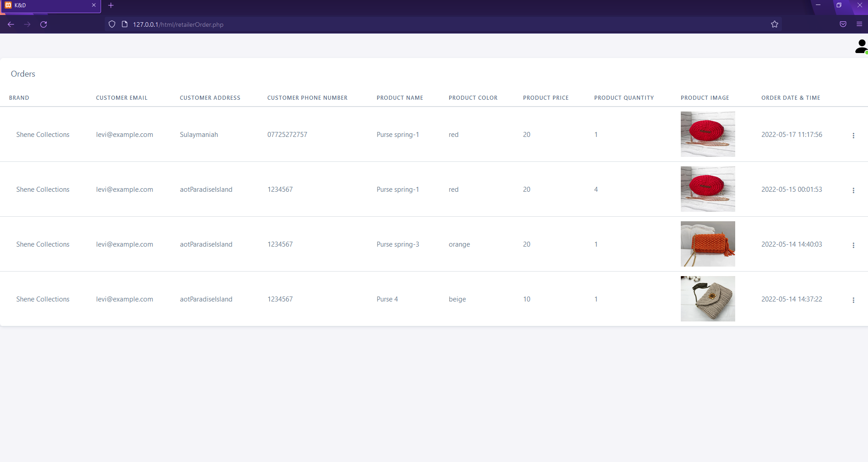
Task: Click date 2022-05-14 14:37:22
Action: click(792, 299)
